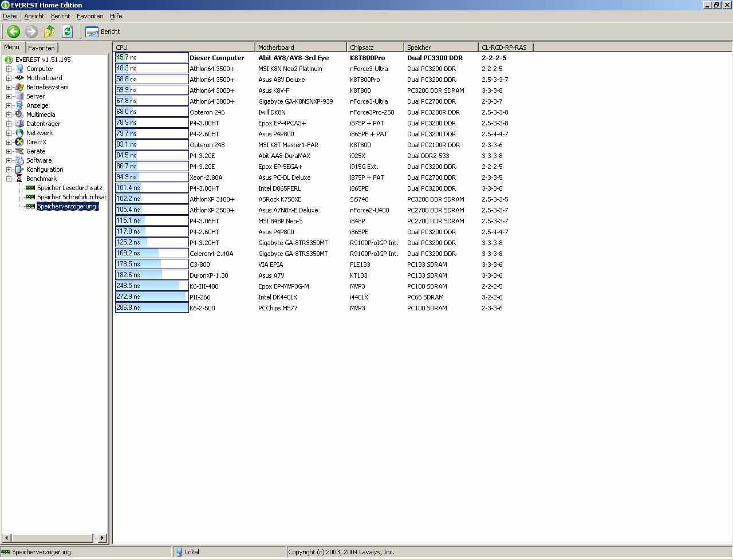Switch to the Menü sidebar tab
Screen dimensions: 733x560
coord(12,47)
